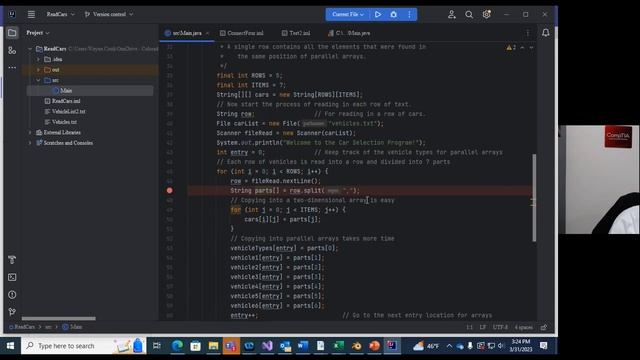Expand the .idea folder

point(38,59)
